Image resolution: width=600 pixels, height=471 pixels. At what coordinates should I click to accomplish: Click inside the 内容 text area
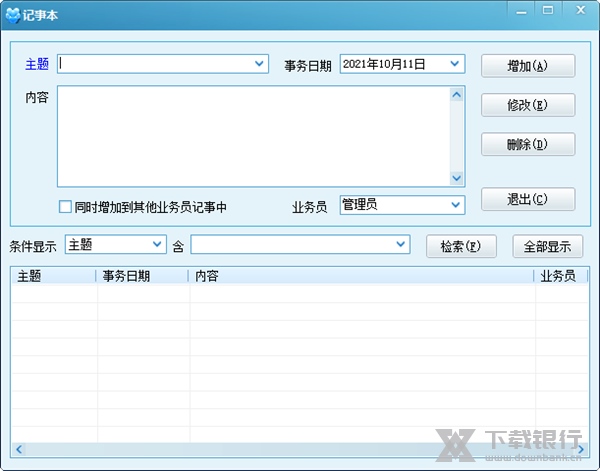pos(252,136)
